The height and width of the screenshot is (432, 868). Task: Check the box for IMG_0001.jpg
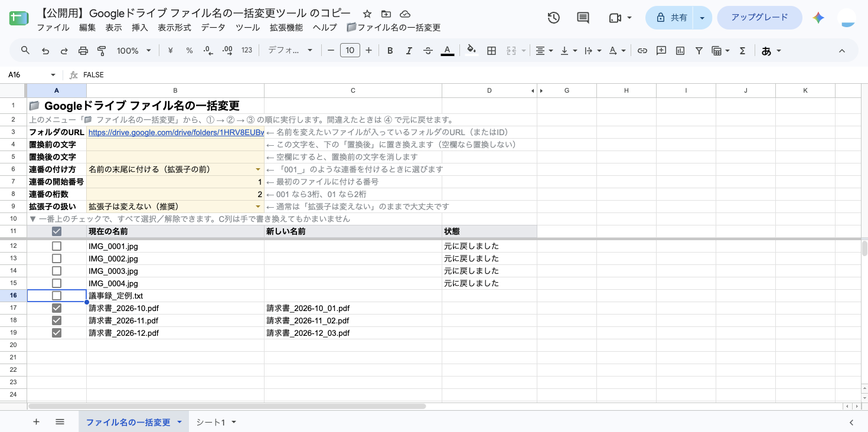[x=57, y=246]
